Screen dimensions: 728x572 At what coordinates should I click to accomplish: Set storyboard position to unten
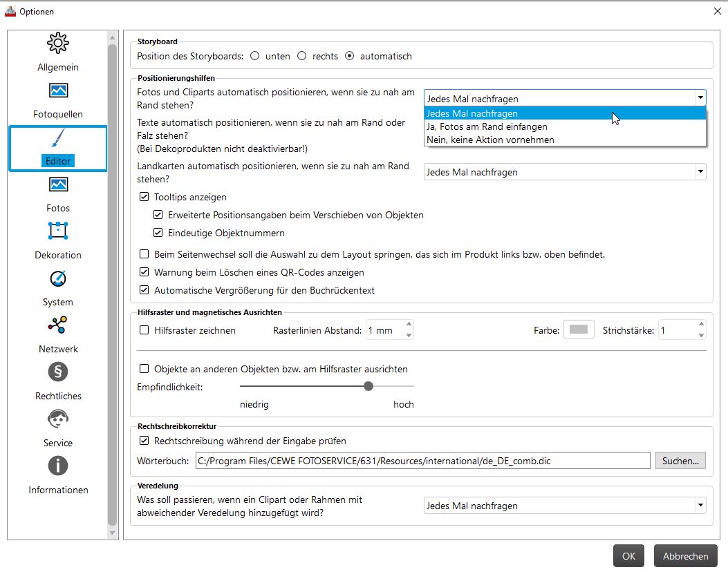coord(255,56)
